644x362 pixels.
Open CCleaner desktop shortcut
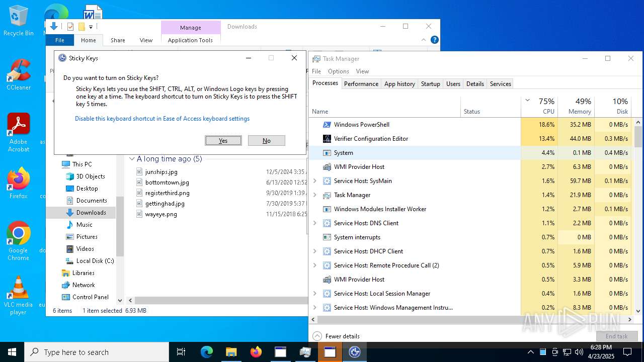click(19, 74)
